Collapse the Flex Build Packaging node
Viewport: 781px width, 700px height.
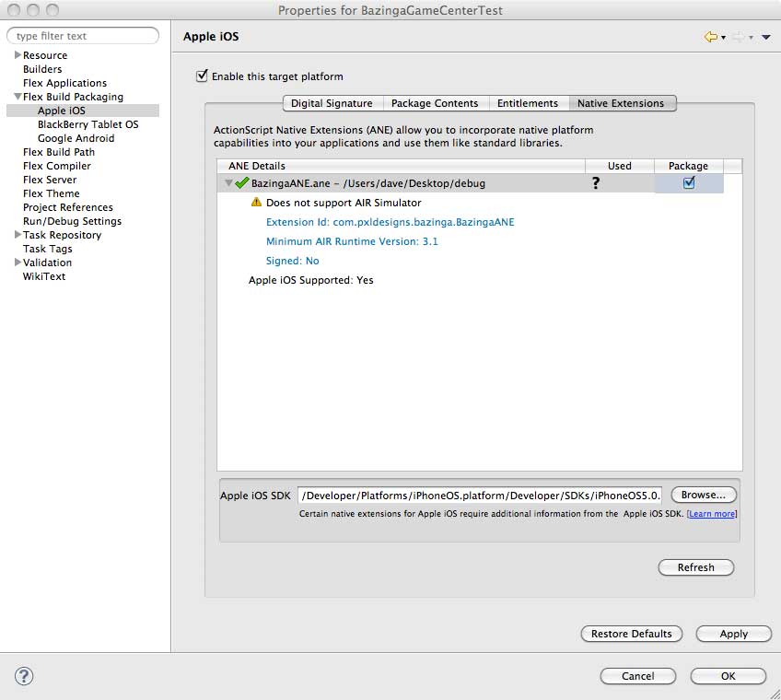pyautogui.click(x=17, y=97)
